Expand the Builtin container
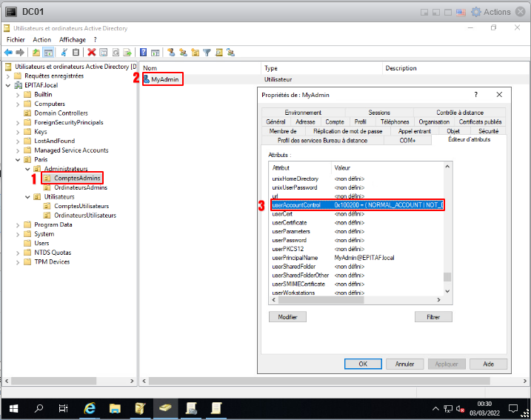The width and height of the screenshot is (531, 420). click(x=18, y=94)
